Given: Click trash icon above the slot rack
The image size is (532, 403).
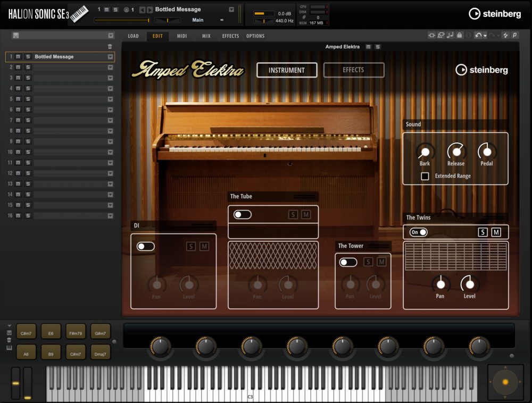Looking at the screenshot, I should 110,46.
